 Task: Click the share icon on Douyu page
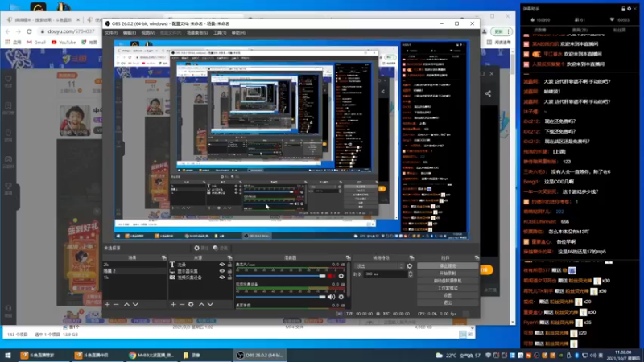click(488, 93)
